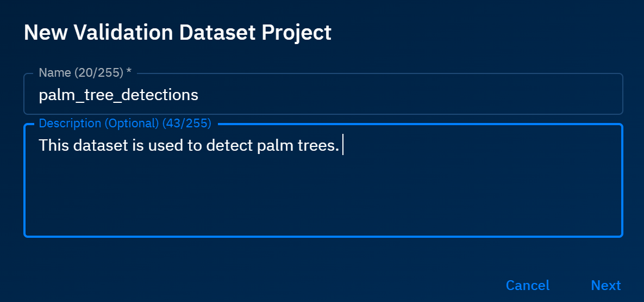This screenshot has width=644, height=302.
Task: Click the "New Validation Dataset Project" heading
Action: pyautogui.click(x=178, y=33)
